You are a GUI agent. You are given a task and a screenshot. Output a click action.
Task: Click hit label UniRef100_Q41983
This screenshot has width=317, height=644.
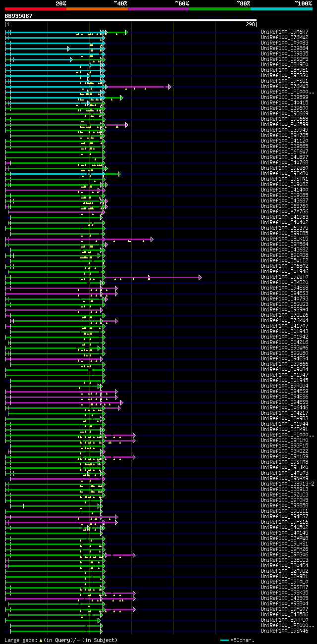click(284, 217)
